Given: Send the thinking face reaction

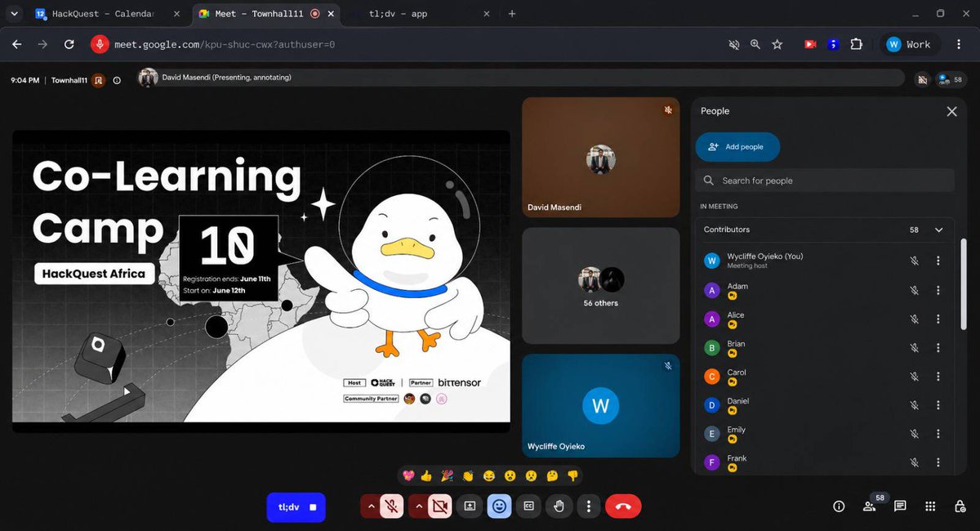Looking at the screenshot, I should [x=552, y=475].
